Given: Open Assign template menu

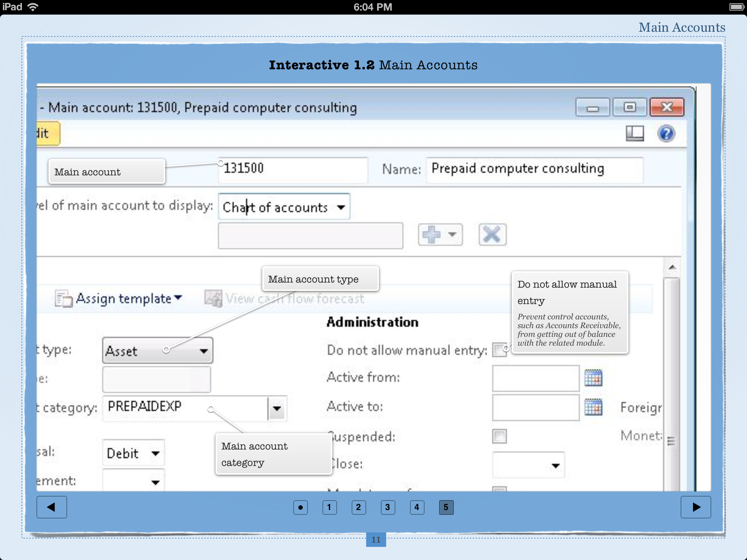Looking at the screenshot, I should 124,299.
